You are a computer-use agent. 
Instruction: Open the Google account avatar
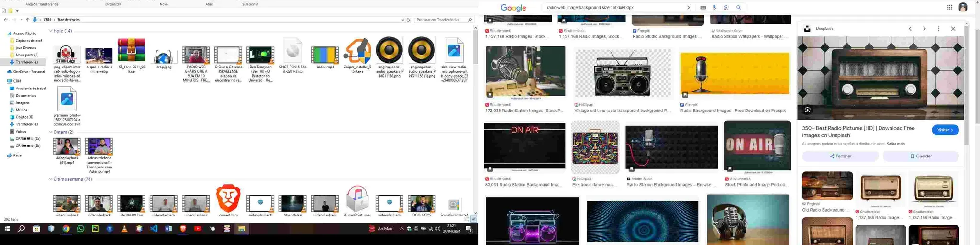[x=963, y=7]
